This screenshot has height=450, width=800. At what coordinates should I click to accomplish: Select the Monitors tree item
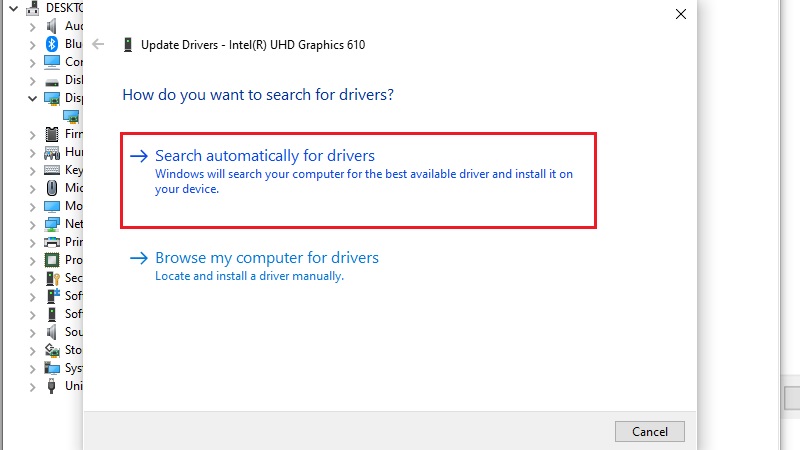63,206
